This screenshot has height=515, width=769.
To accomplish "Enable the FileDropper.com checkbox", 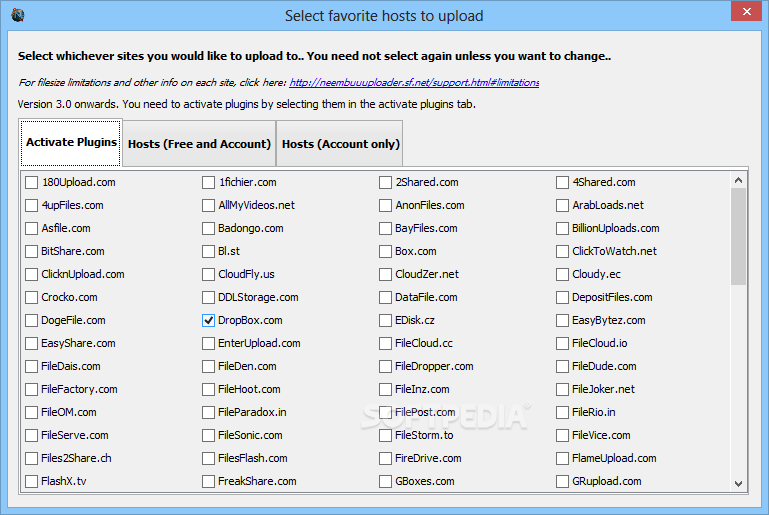I will pyautogui.click(x=385, y=366).
